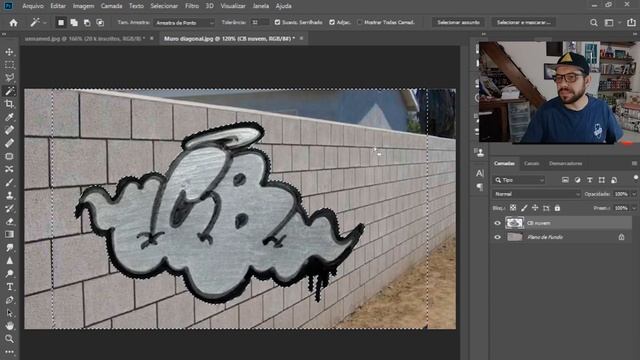The width and height of the screenshot is (640, 360).
Task: Toggle lock transparent pixels
Action: (513, 208)
